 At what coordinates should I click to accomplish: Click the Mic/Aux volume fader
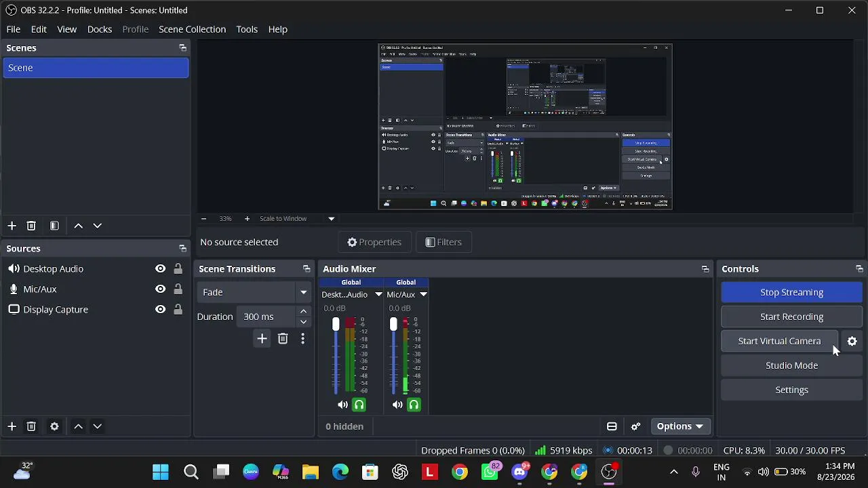[x=393, y=325]
